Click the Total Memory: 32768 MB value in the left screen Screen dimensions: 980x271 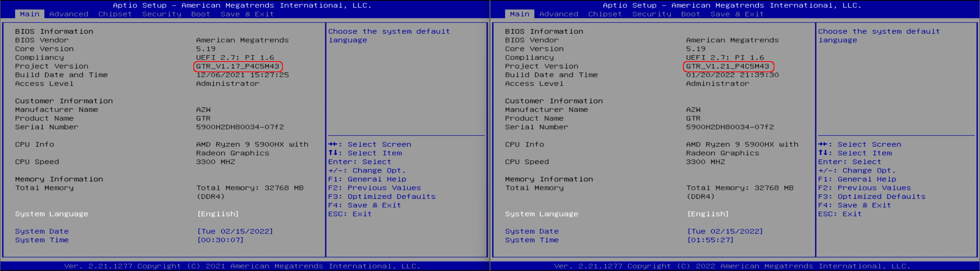[x=250, y=188]
